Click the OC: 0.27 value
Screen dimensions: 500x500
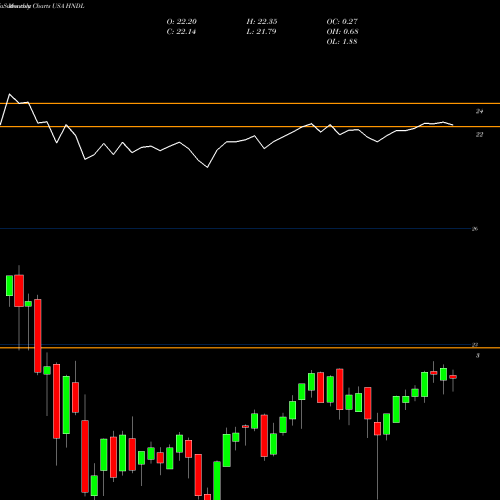pos(342,22)
